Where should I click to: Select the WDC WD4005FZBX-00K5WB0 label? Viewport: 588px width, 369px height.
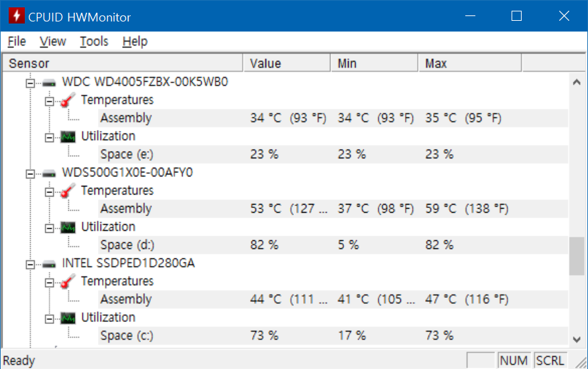(145, 82)
